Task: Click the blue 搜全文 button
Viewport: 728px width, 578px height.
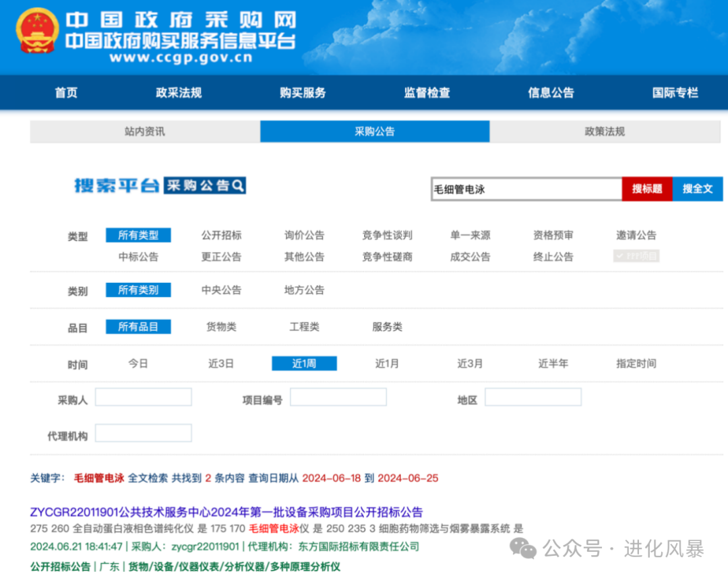Action: (x=698, y=189)
